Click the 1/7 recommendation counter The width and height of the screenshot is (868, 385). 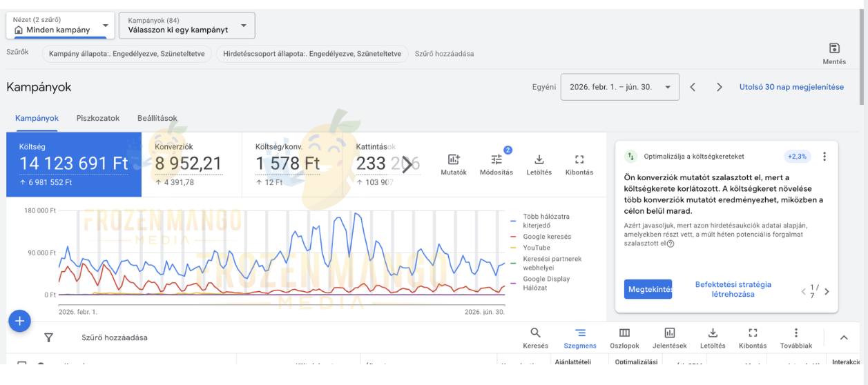coord(815,291)
